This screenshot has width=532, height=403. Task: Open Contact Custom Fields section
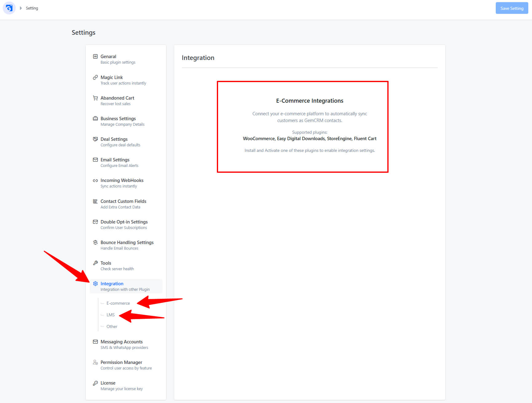(126, 204)
